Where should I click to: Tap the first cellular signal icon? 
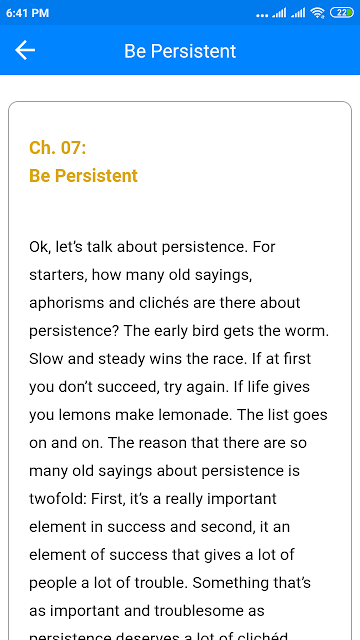pyautogui.click(x=279, y=13)
